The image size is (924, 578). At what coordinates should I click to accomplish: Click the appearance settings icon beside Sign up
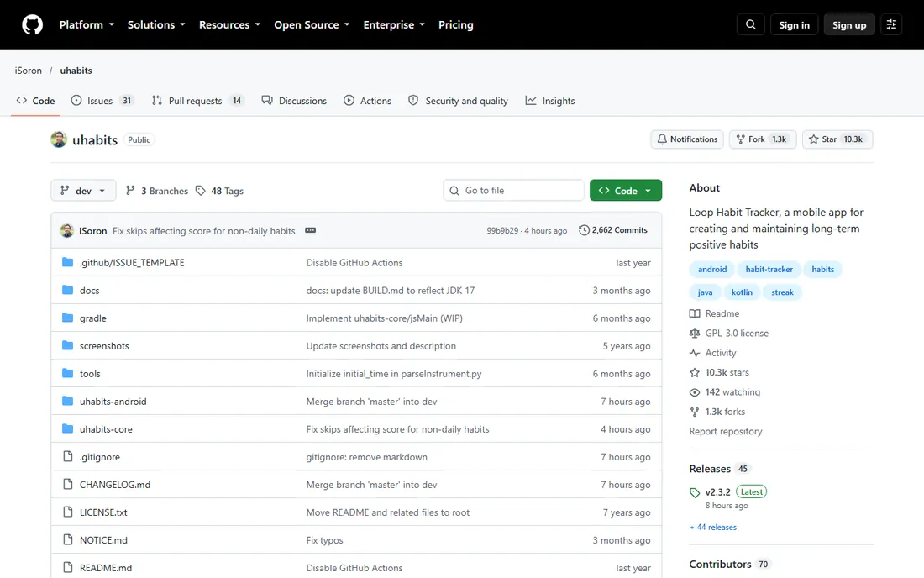click(891, 24)
